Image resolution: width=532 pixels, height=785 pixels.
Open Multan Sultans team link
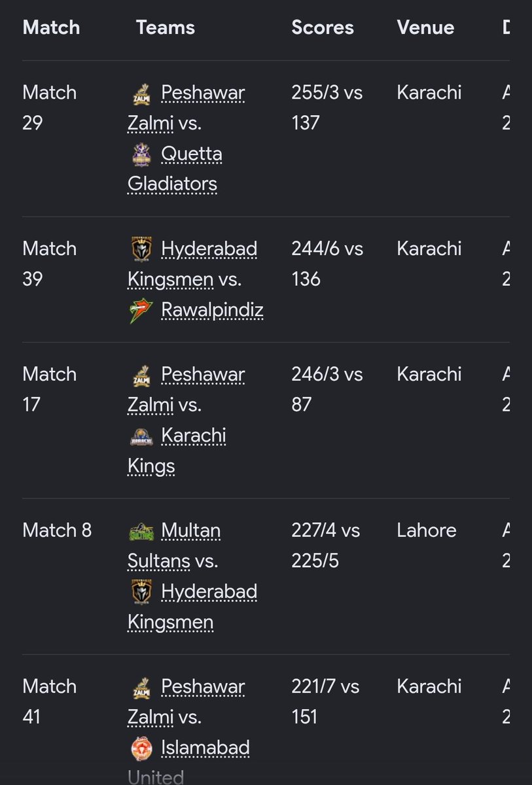pyautogui.click(x=174, y=546)
